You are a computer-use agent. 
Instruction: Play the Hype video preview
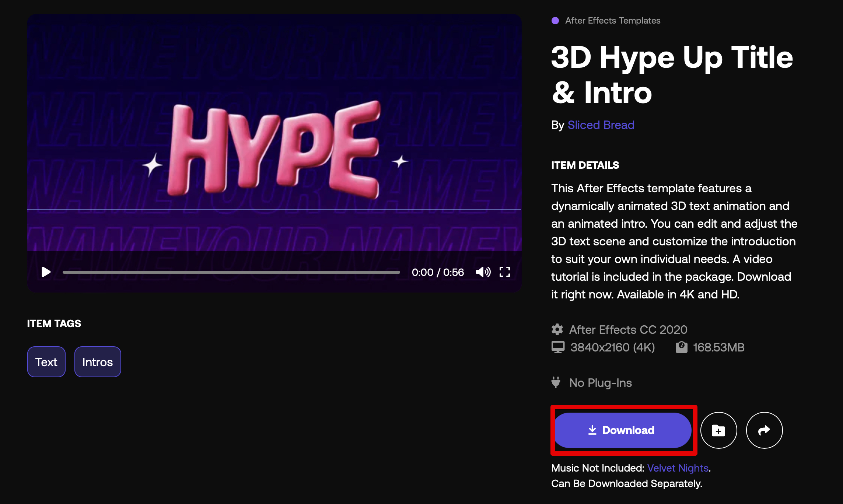pyautogui.click(x=46, y=272)
